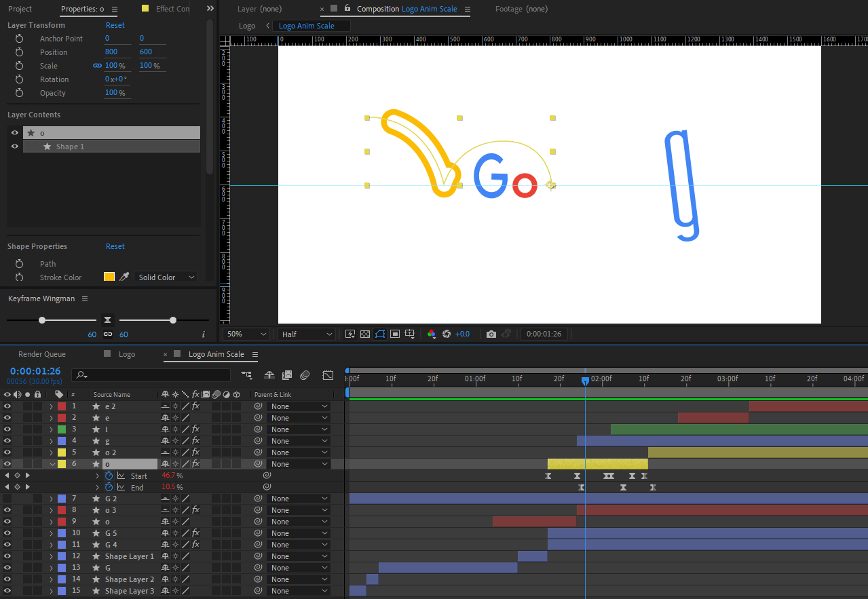Go to next keyframe for End property

click(x=28, y=487)
